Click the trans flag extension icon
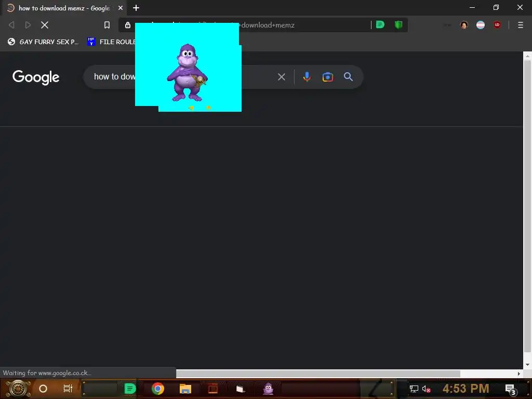532x399 pixels. 481,25
